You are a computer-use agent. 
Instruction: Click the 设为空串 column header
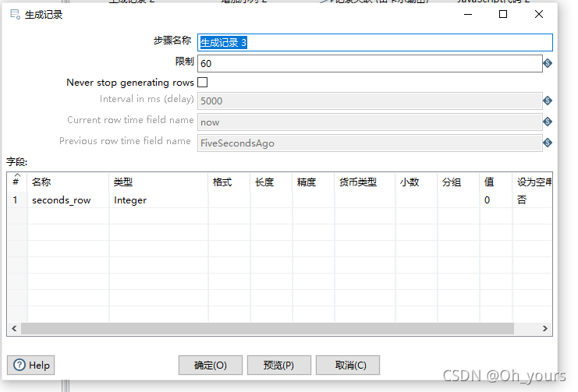[532, 182]
